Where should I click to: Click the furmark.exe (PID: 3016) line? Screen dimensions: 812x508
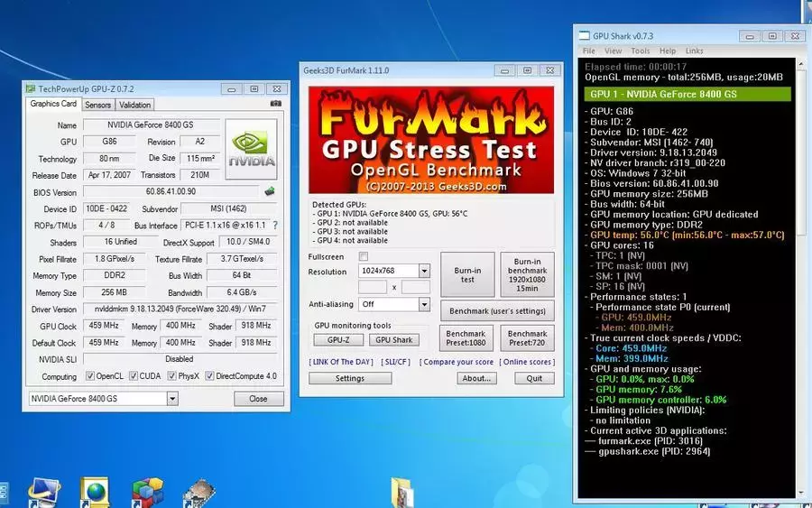651,441
